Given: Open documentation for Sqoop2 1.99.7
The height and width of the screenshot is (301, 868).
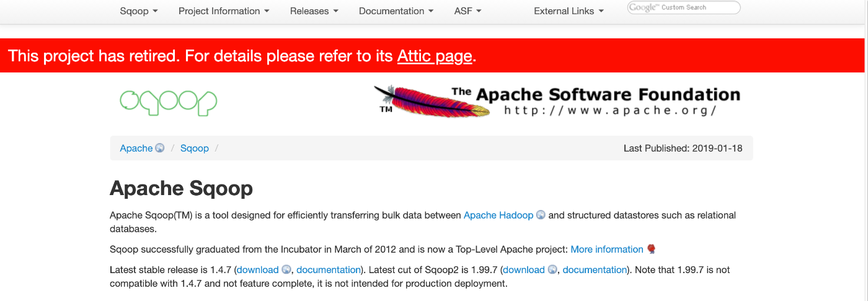Looking at the screenshot, I should [x=595, y=270].
